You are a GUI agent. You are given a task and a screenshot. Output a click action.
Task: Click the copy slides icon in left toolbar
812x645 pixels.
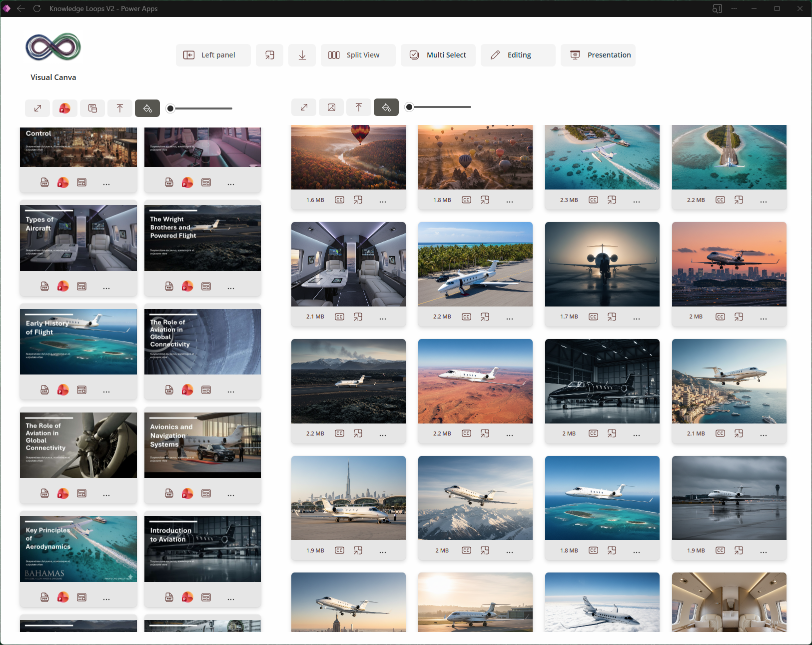92,108
